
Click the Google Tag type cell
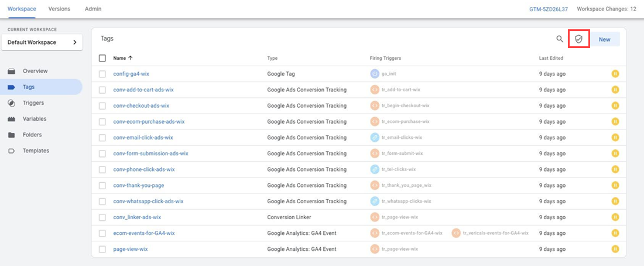(x=281, y=74)
